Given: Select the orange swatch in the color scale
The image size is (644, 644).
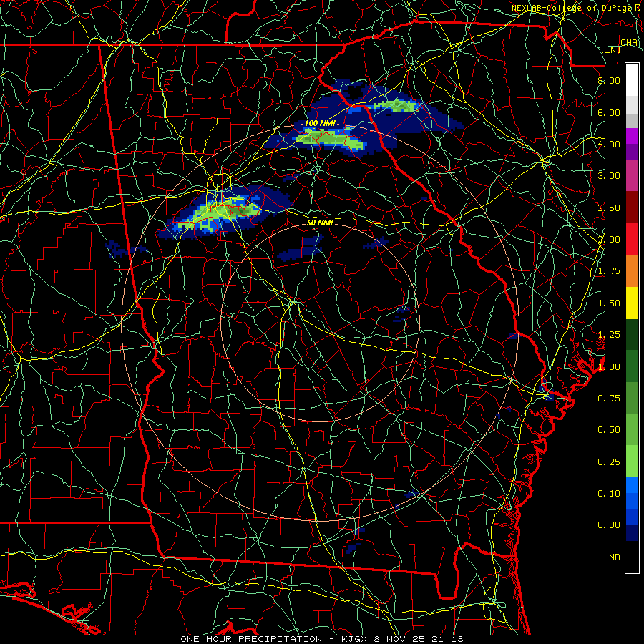Looking at the screenshot, I should pyautogui.click(x=632, y=270).
